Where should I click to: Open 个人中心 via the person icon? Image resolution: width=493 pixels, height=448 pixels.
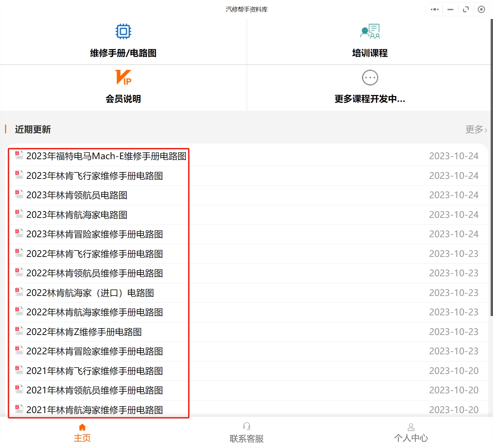(411, 426)
